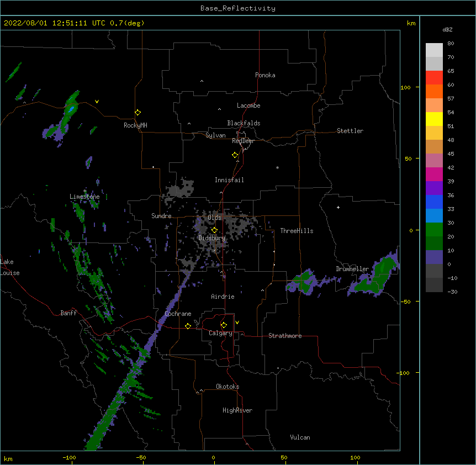Viewport: 476px width, 465px height.
Task: Select the white plus marker north of Drumheller
Action: coord(338,207)
